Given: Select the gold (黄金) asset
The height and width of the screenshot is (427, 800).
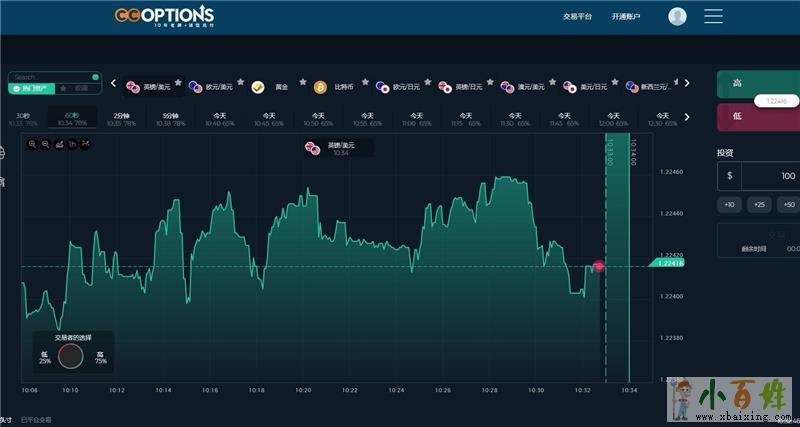Looking at the screenshot, I should click(270, 87).
